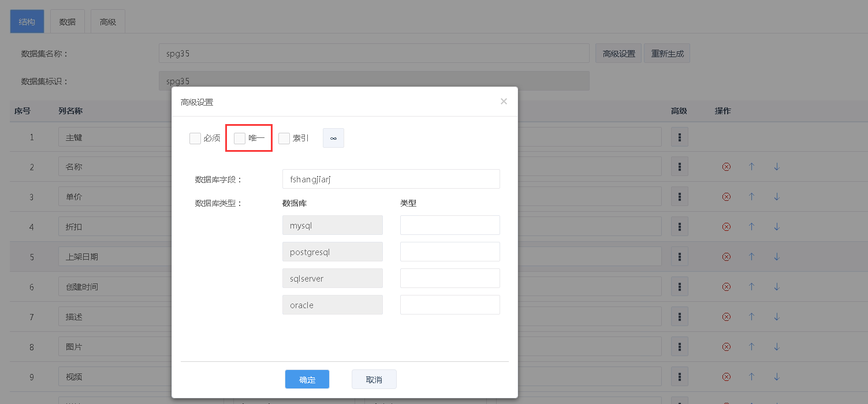868x404 pixels.
Task: Click the mysql database name box
Action: (x=333, y=225)
